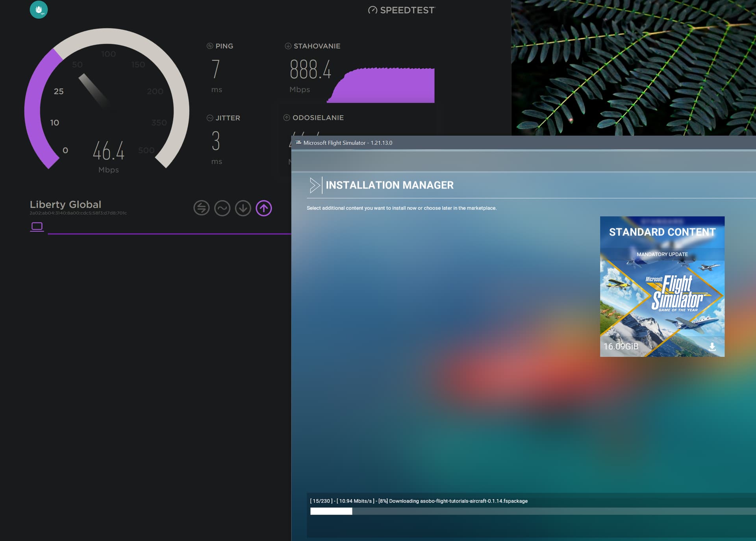The width and height of the screenshot is (756, 541).
Task: Click the 888.4 Mbps download result
Action: coord(310,70)
